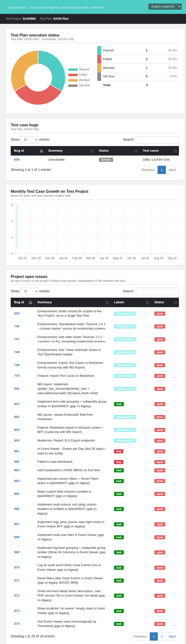Click the Passed row in the status table
The width and height of the screenshot is (186, 644).
138,50
